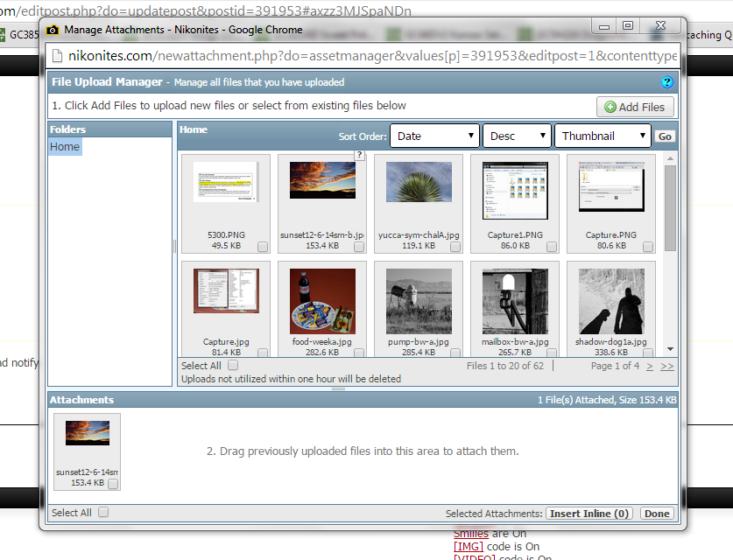
Task: Click the Add Files button
Action: pos(635,107)
